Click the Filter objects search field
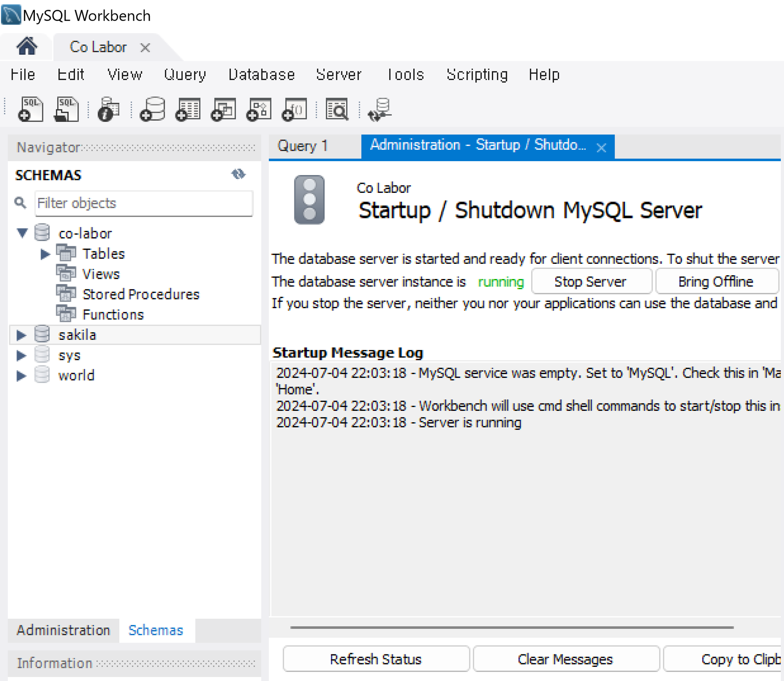This screenshot has width=784, height=681. [143, 203]
